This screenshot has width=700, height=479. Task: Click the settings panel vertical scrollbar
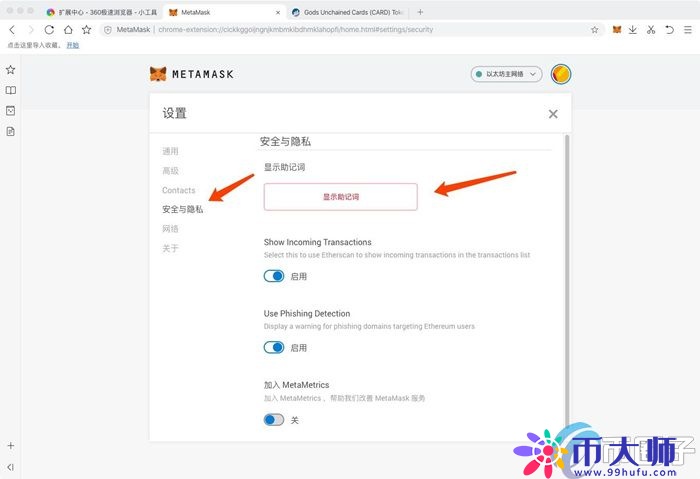click(567, 281)
